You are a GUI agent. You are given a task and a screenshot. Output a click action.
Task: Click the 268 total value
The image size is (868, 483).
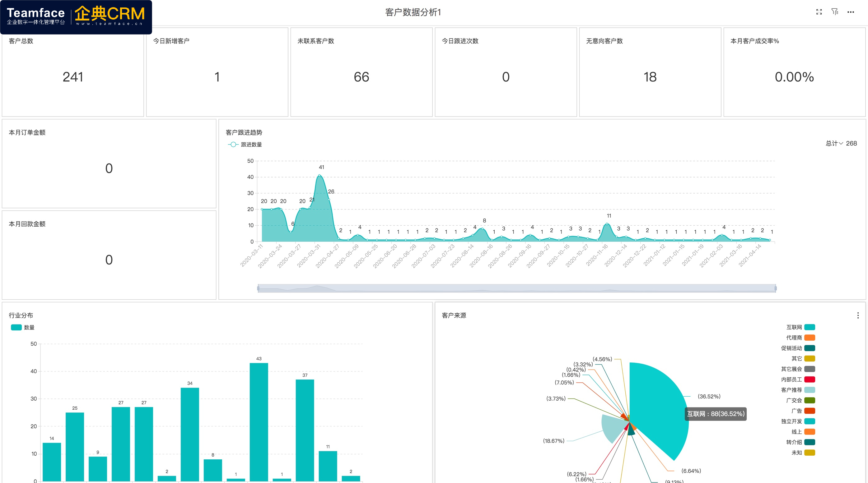pos(852,143)
